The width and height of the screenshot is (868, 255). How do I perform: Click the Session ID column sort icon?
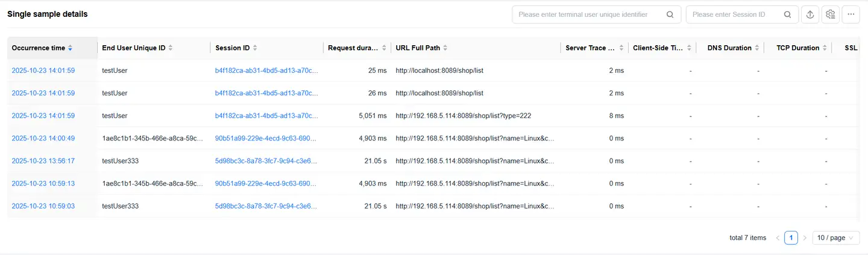(x=255, y=48)
